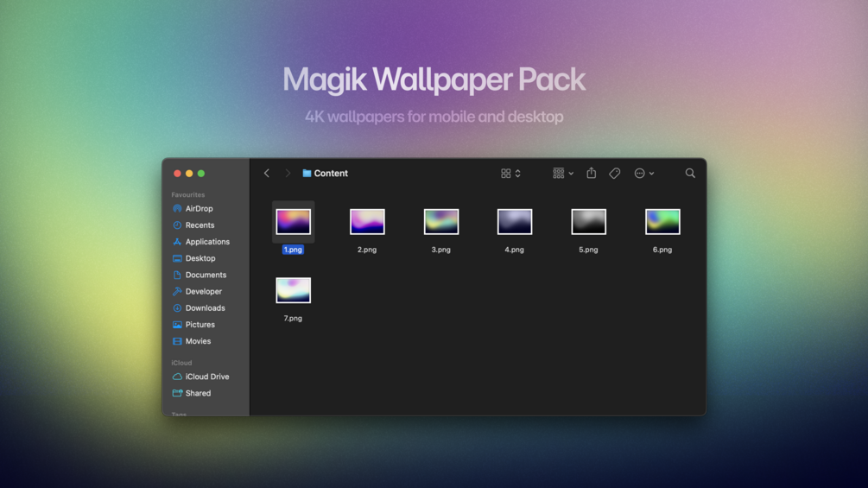The height and width of the screenshot is (488, 868).
Task: Open the More actions ellipsis icon
Action: (x=639, y=174)
